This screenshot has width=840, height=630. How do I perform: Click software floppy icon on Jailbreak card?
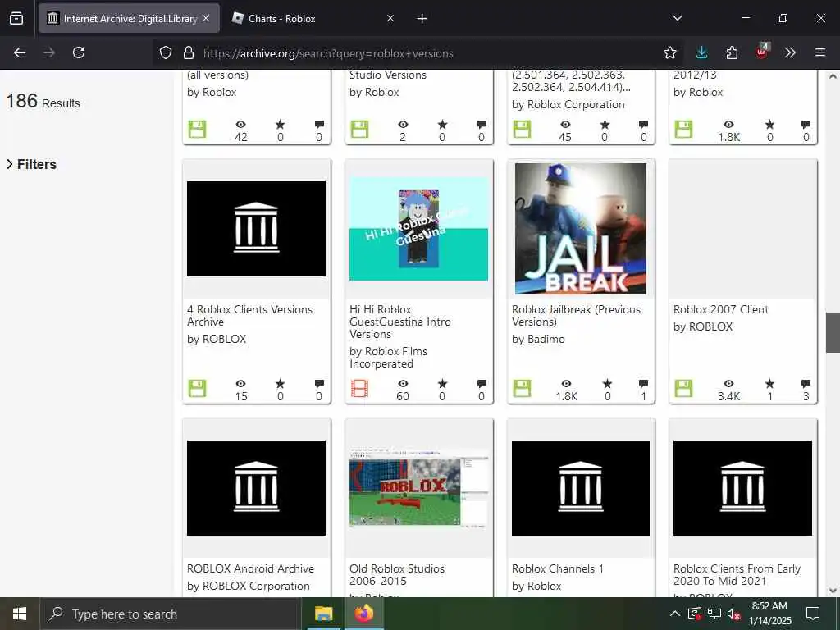tap(522, 388)
